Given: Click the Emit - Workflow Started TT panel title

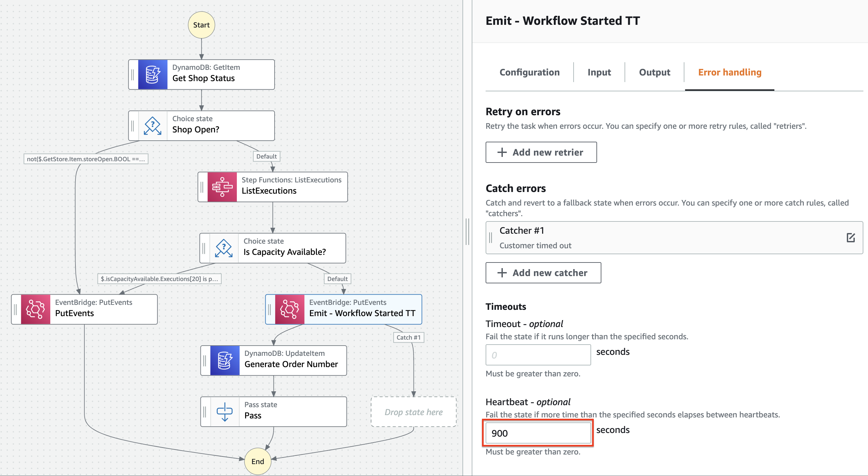Looking at the screenshot, I should (562, 21).
